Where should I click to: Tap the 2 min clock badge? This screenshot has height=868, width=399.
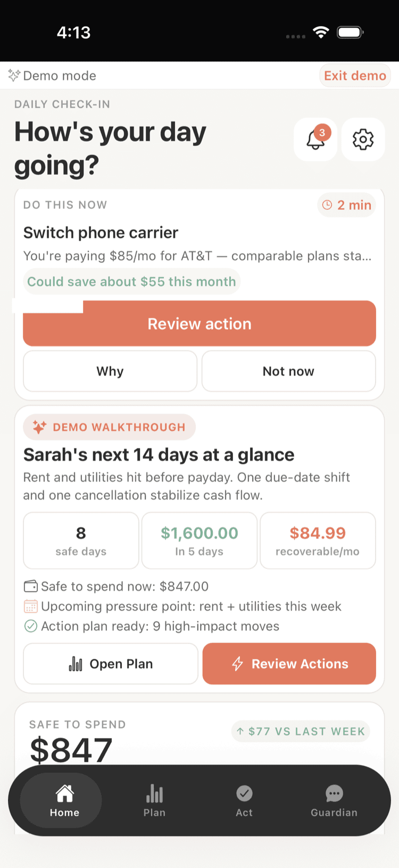[347, 205]
